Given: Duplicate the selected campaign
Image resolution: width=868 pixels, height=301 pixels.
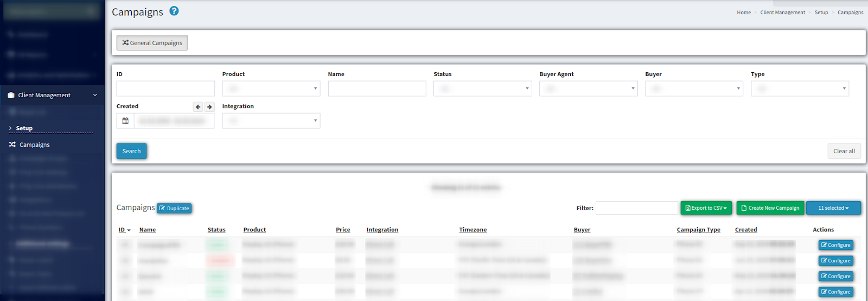Looking at the screenshot, I should point(174,208).
